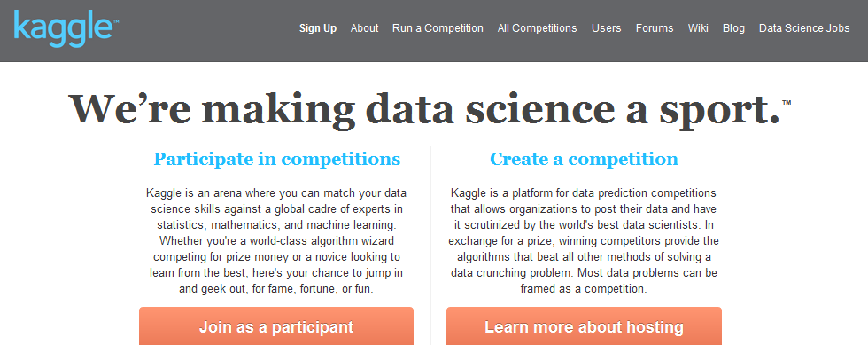Click the trademark symbol after the headline

click(787, 103)
